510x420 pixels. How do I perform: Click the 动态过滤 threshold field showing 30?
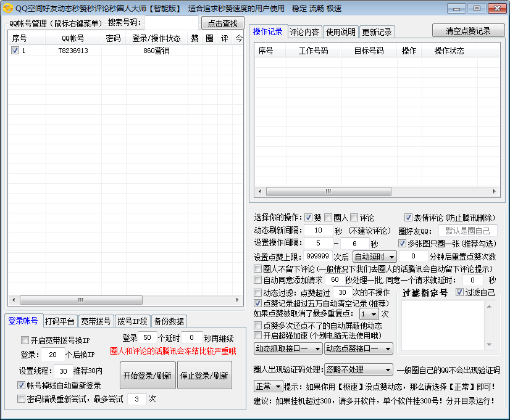pos(342,292)
